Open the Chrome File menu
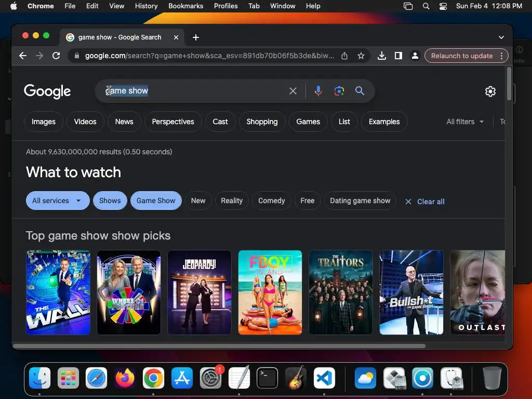 click(x=70, y=6)
